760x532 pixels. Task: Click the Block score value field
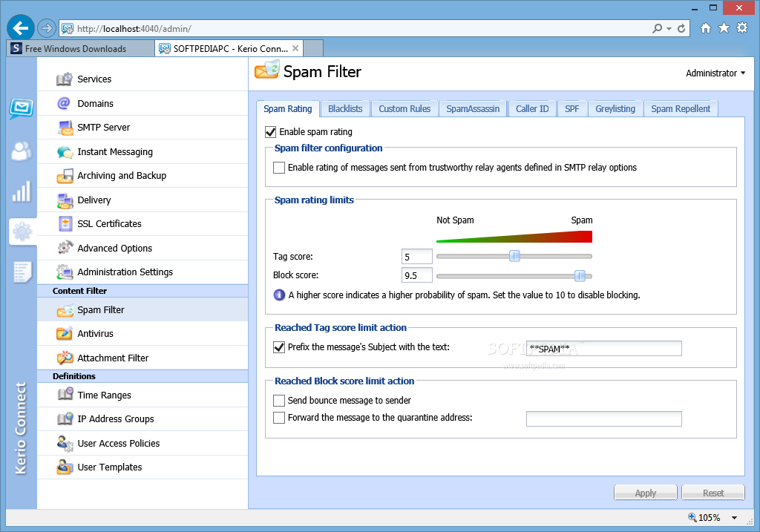pyautogui.click(x=417, y=275)
